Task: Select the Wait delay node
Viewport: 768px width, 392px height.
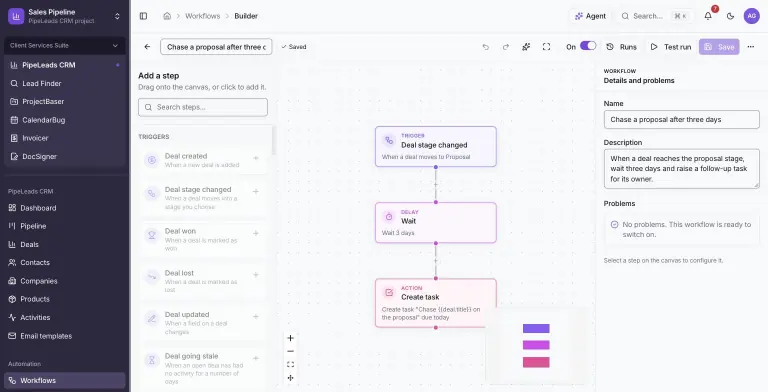Action: pos(436,222)
